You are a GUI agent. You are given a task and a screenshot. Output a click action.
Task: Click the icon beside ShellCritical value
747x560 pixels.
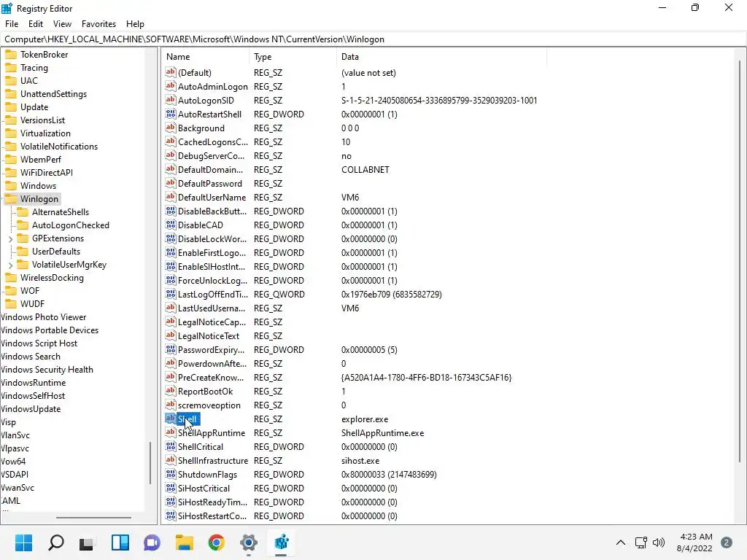tap(171, 446)
